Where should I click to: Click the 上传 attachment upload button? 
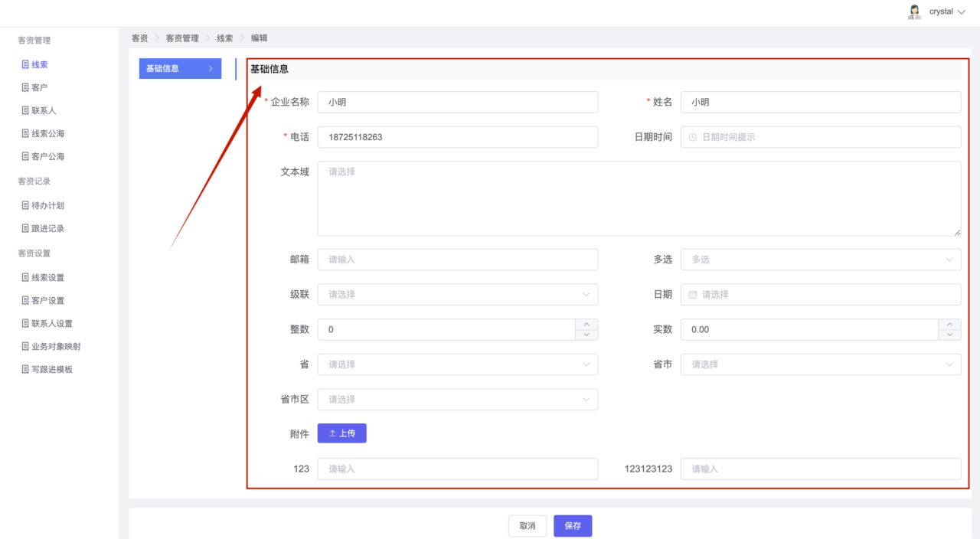click(x=341, y=433)
